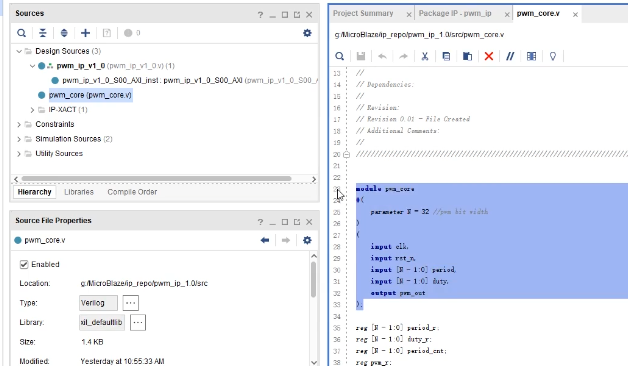
Task: Open search in the pwm_core.v editor
Action: pyautogui.click(x=340, y=56)
